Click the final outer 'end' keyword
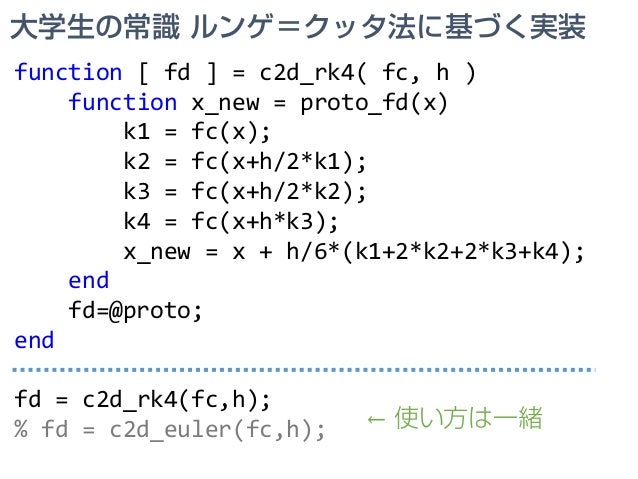Screen dimensions: 638x479 (34, 340)
